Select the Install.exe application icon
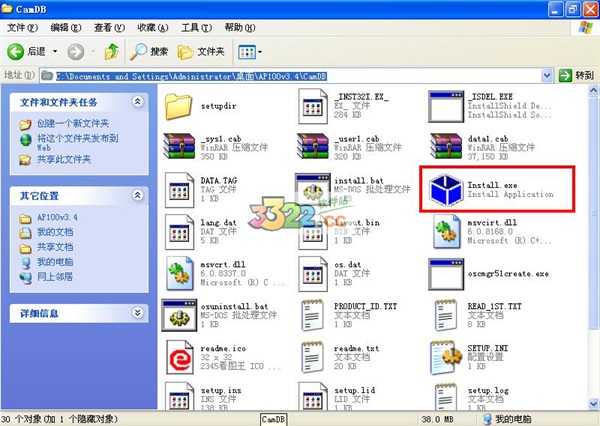 [445, 190]
